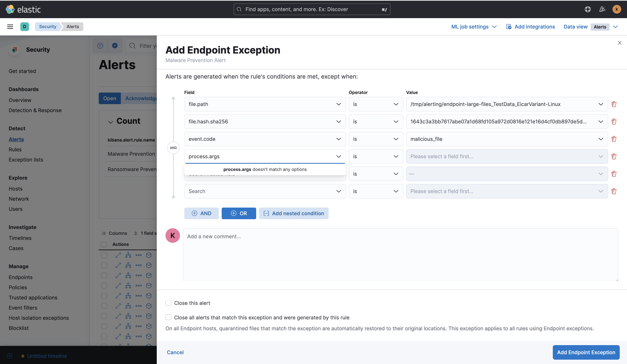Open ML job settings
627x364 pixels.
click(470, 27)
